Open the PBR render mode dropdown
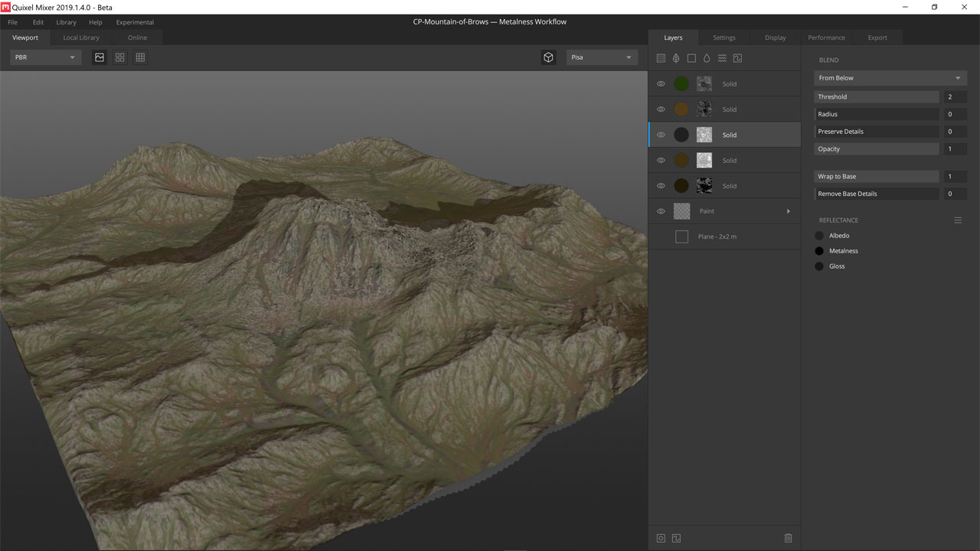 point(46,57)
